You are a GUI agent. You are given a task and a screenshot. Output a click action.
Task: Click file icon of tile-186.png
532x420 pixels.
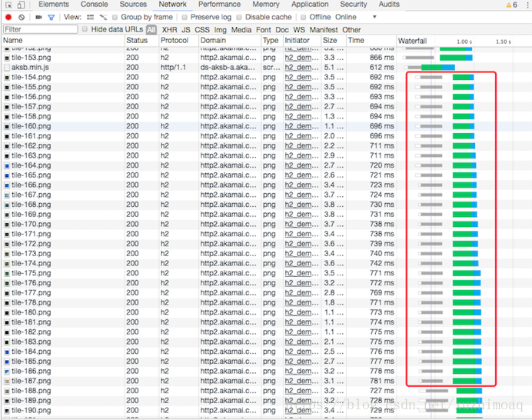[7, 372]
